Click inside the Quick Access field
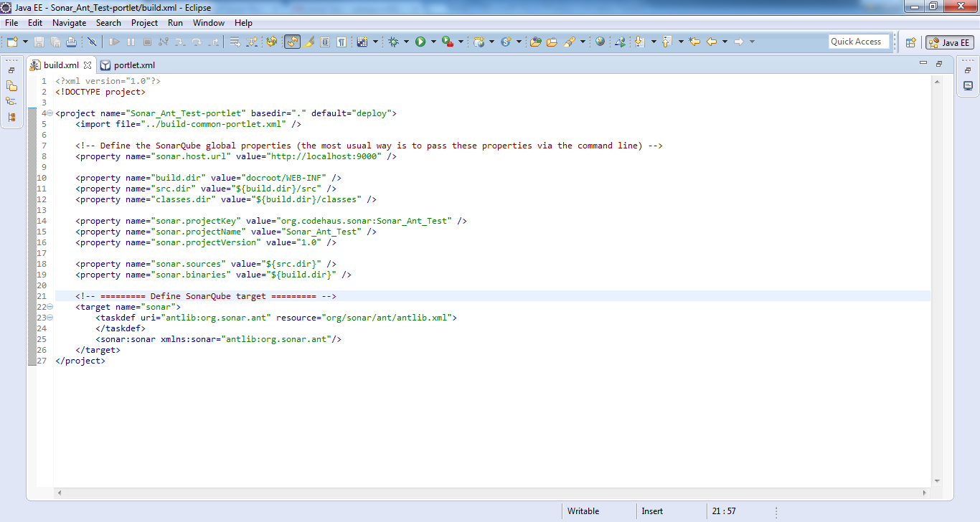 point(859,41)
